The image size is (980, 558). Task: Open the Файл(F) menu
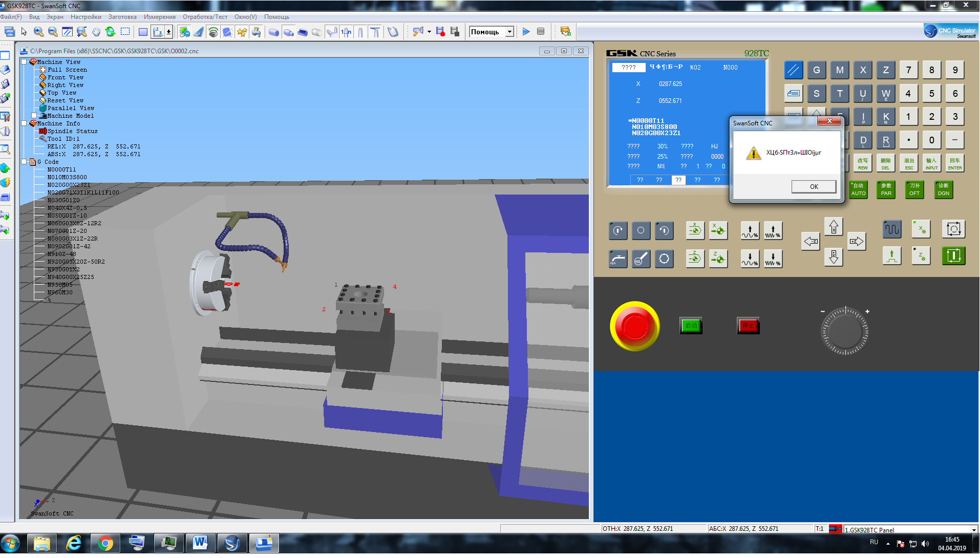coord(11,17)
